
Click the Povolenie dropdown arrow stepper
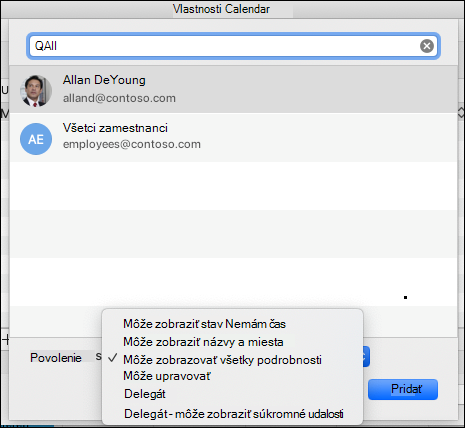pos(366,357)
